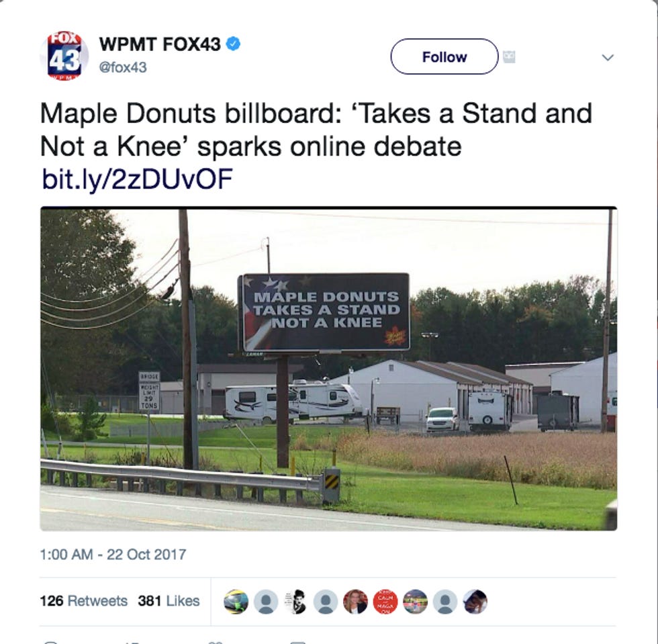View the 381 Likes list

[x=169, y=601]
